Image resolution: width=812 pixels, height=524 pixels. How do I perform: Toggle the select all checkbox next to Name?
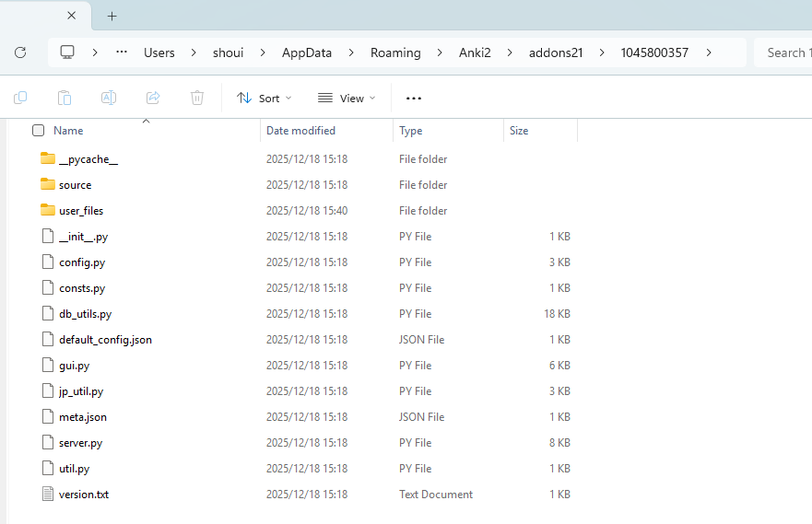39,131
